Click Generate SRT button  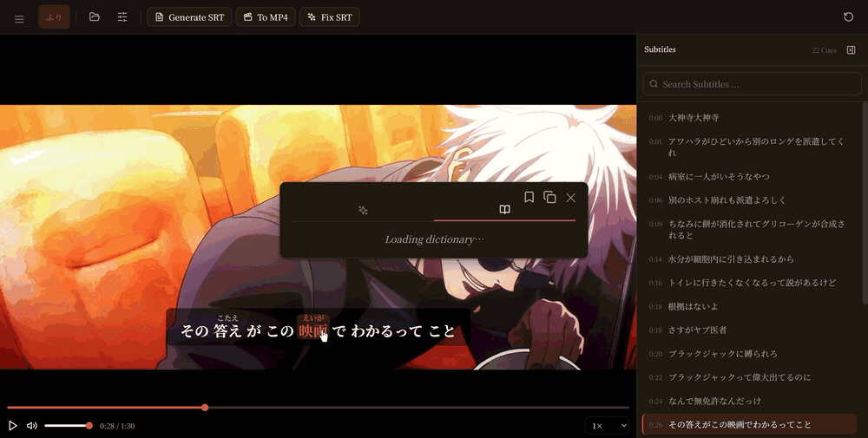click(x=189, y=17)
